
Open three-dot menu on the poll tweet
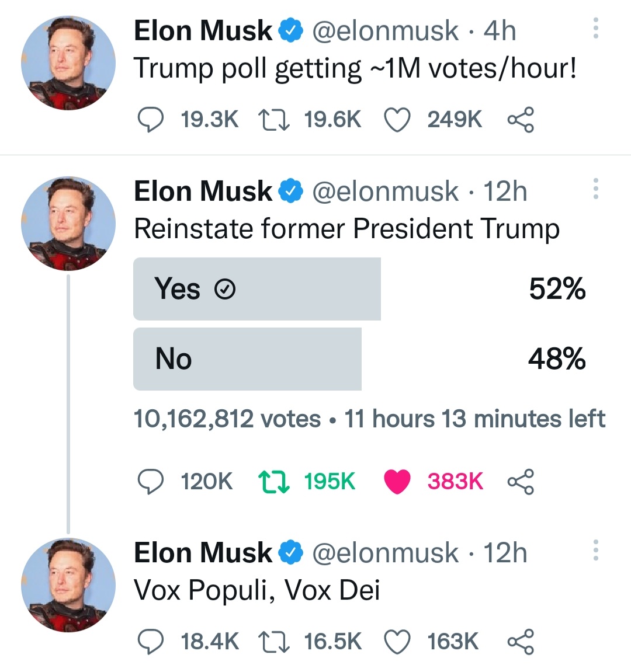[595, 189]
